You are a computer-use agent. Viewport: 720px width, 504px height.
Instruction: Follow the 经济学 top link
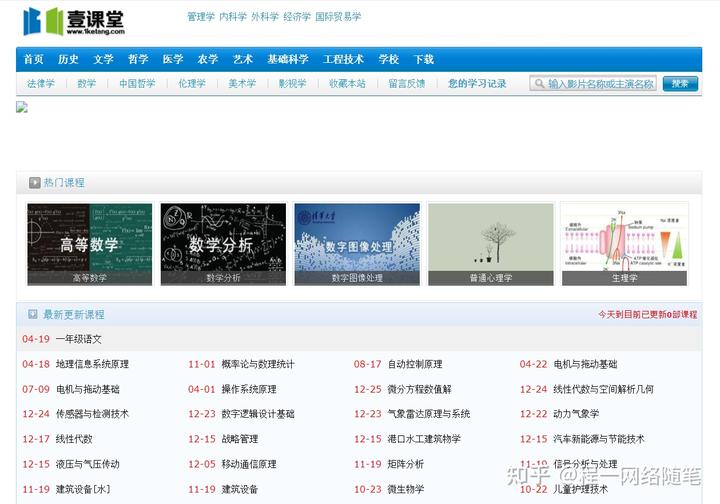297,17
